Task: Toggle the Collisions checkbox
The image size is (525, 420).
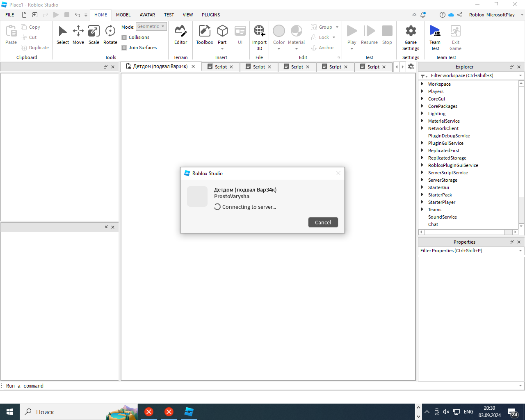Action: tap(124, 37)
